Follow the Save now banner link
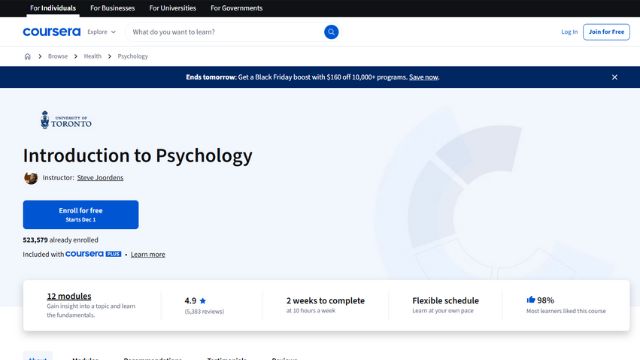Viewport: 640px width, 360px height. 423,77
